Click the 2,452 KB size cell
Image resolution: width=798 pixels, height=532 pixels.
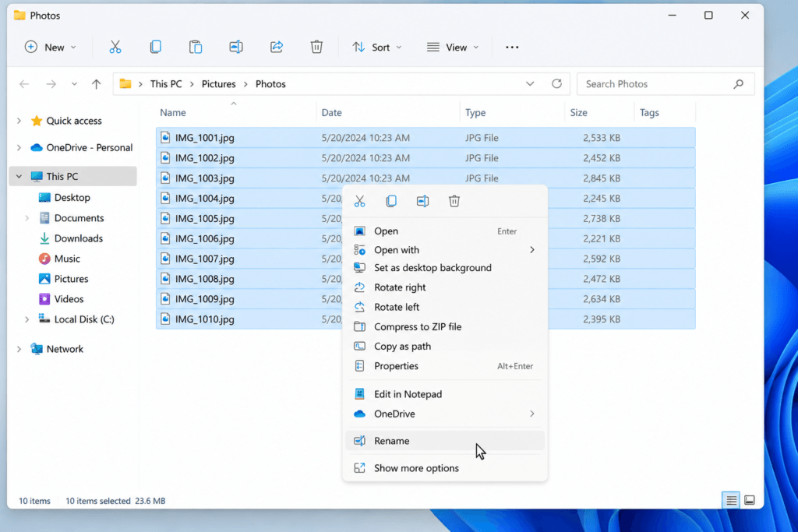click(602, 157)
